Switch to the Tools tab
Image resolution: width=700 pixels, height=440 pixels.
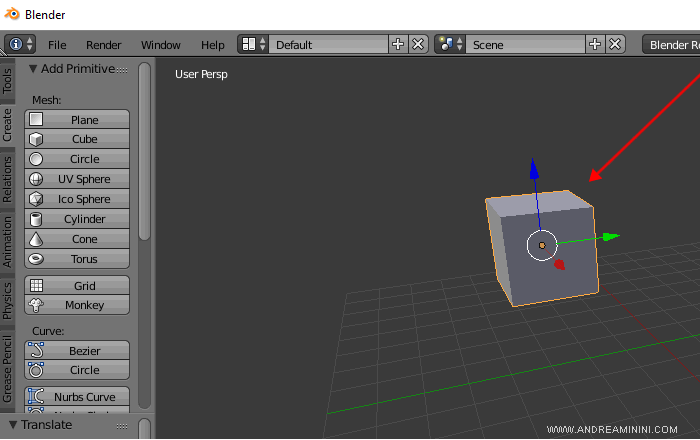7,81
